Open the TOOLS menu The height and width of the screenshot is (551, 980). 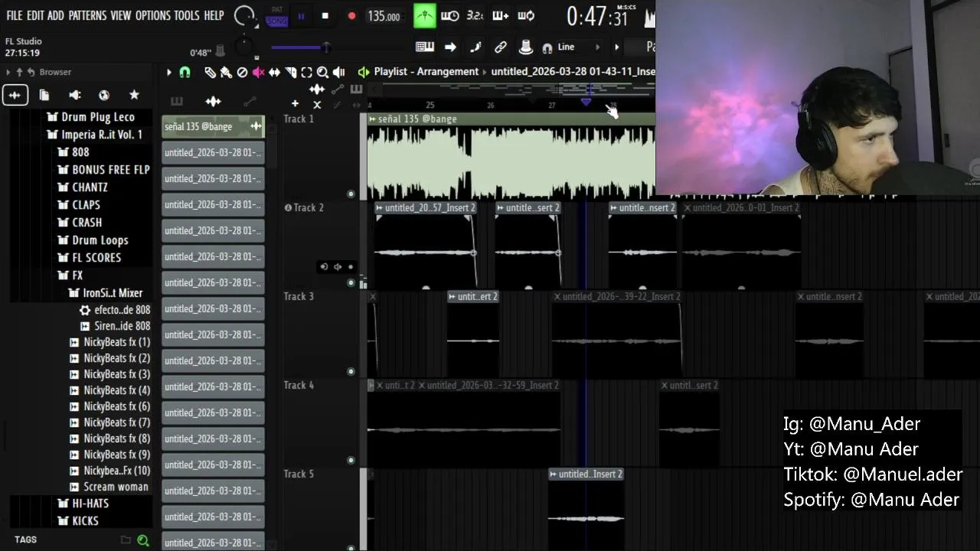(x=186, y=15)
